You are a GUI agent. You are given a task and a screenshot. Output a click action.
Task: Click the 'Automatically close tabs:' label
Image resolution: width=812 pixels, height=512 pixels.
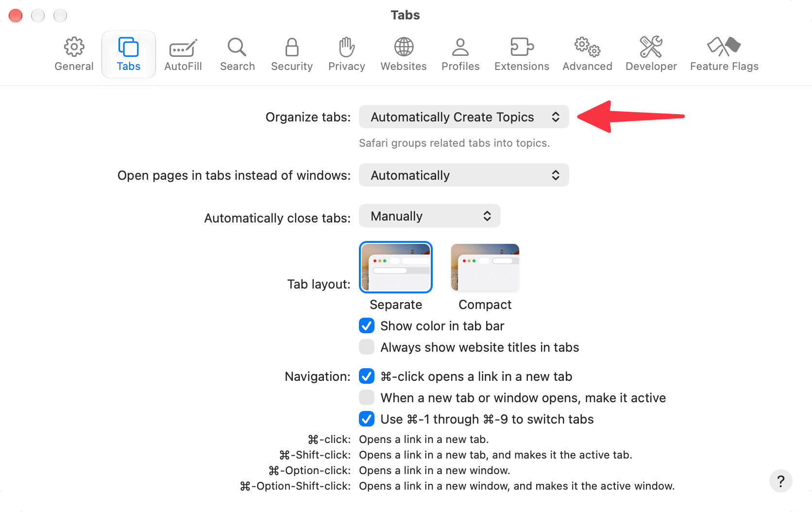tap(277, 218)
